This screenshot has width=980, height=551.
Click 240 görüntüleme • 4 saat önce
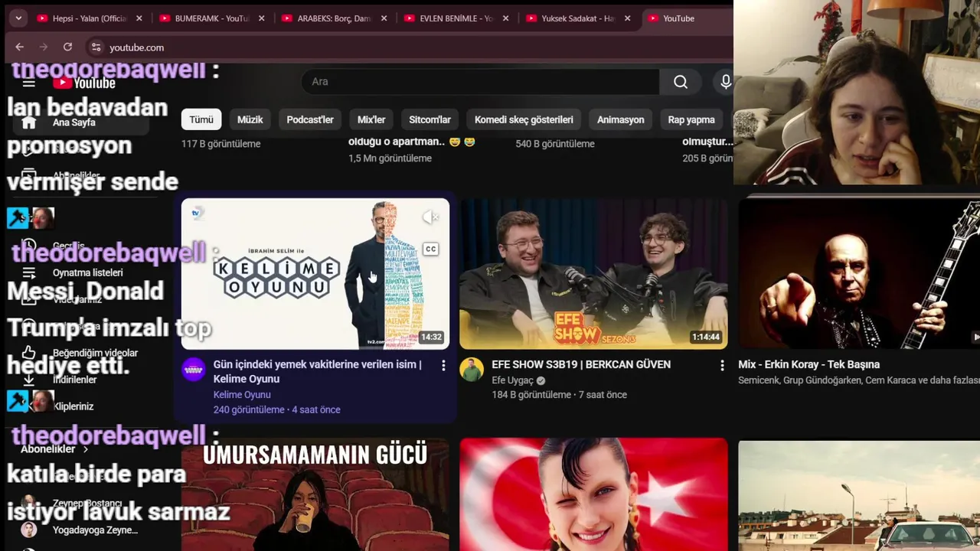tap(276, 410)
